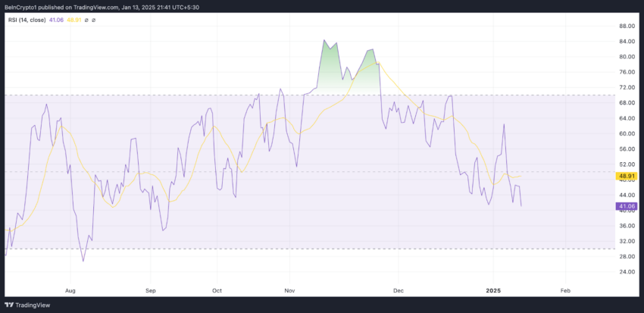644x313 pixels.
Task: Select the RSI (14, close) indicator label
Action: pos(27,19)
